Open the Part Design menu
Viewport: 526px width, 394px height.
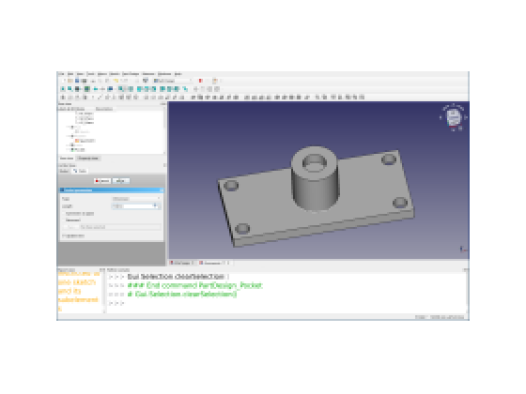point(130,74)
